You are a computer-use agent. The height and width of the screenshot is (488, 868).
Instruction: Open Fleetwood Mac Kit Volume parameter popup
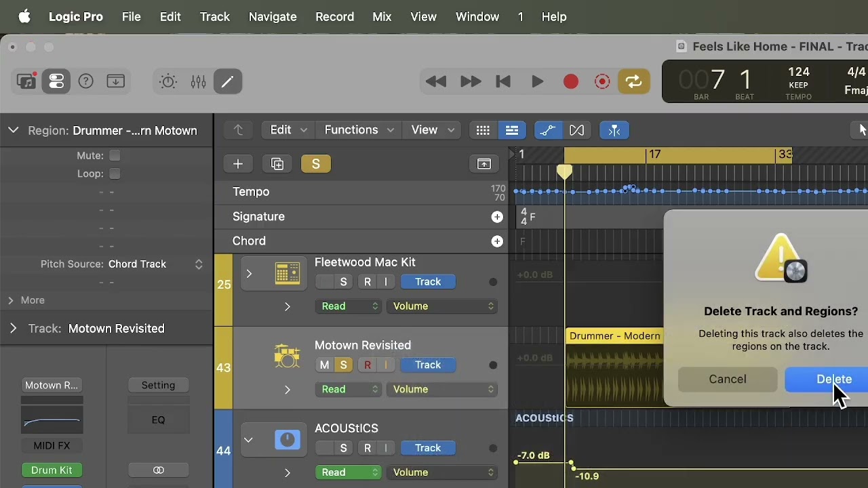pyautogui.click(x=442, y=306)
